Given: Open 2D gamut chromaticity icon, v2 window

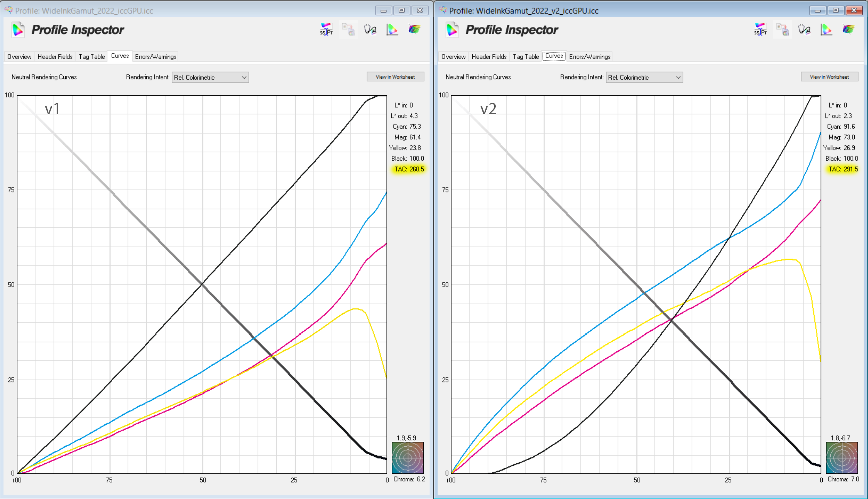Looking at the screenshot, I should tap(826, 30).
